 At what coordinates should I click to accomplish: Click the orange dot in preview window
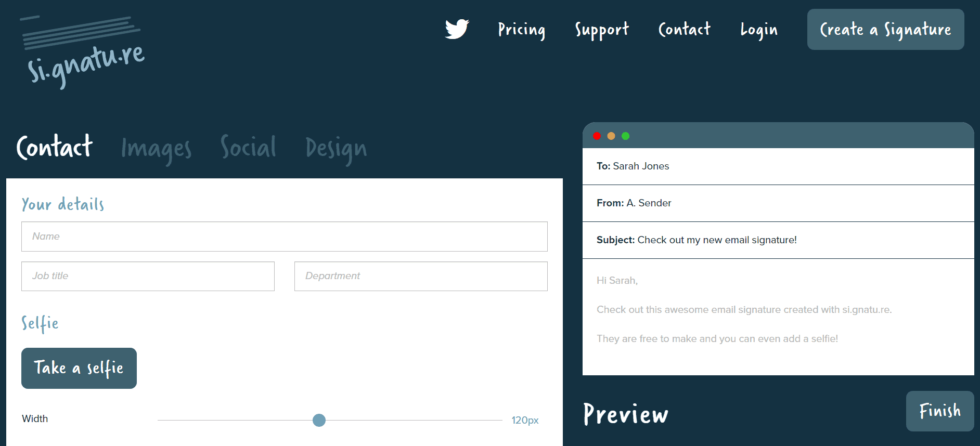coord(611,136)
